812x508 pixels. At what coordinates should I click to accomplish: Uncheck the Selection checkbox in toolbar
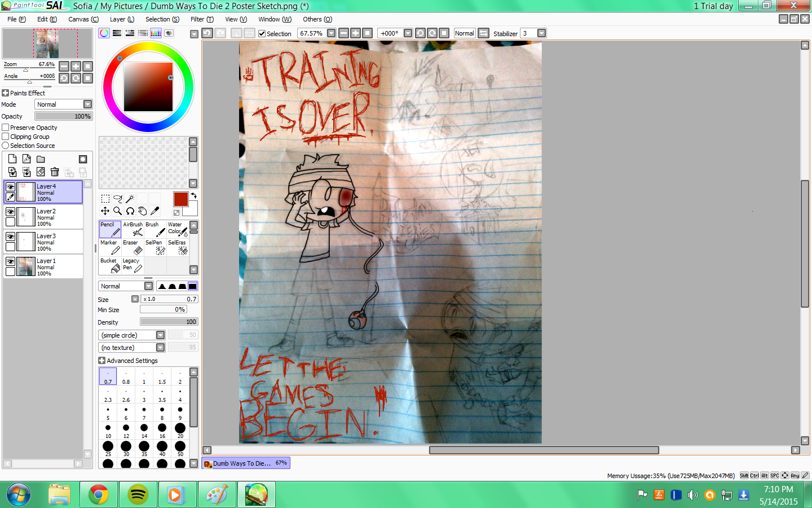(x=262, y=33)
